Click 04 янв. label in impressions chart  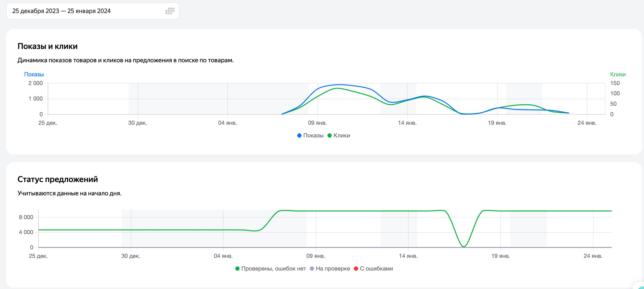point(228,123)
